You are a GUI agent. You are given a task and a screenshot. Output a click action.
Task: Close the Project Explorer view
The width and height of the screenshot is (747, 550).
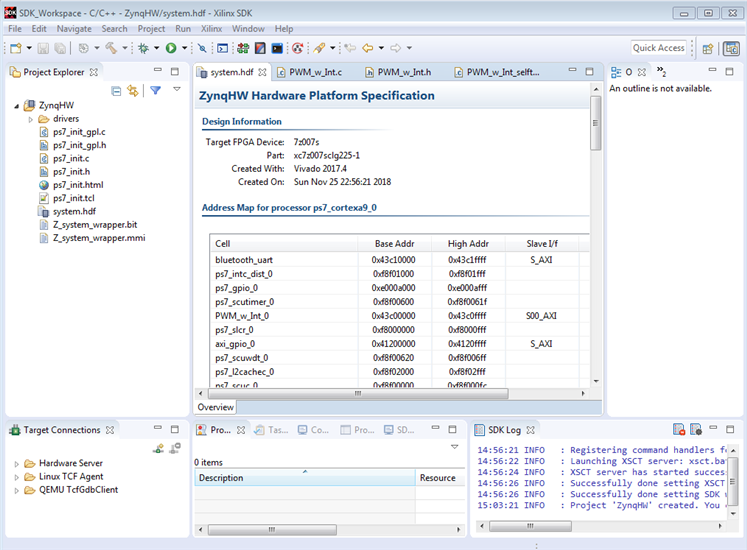94,72
